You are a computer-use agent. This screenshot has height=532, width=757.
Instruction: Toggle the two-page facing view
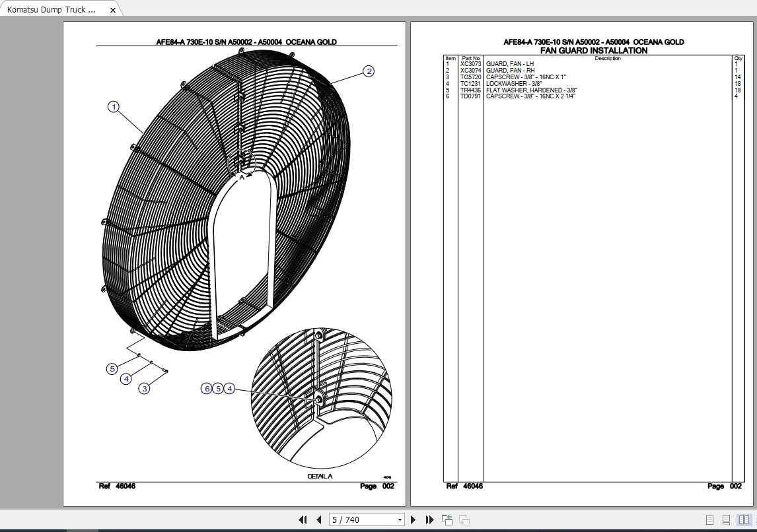point(744,520)
